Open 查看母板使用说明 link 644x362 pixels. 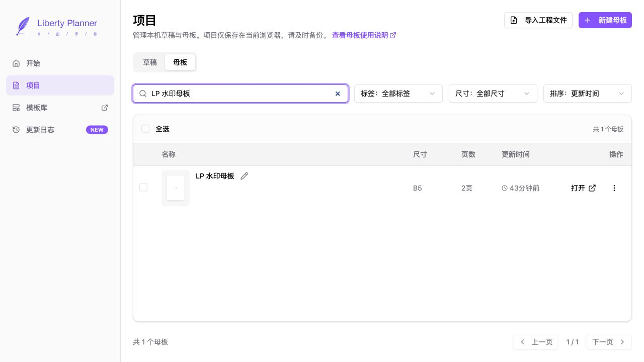tap(364, 35)
